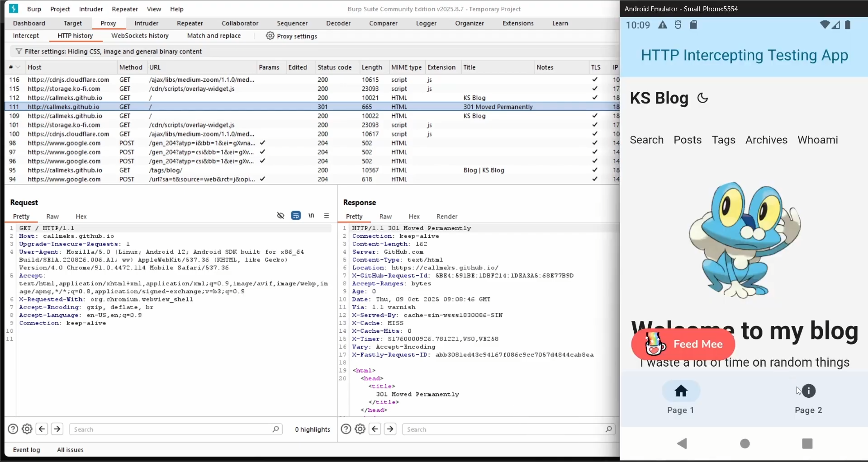This screenshot has width=868, height=462.
Task: Toggle show newline characters in request
Action: pyautogui.click(x=311, y=216)
